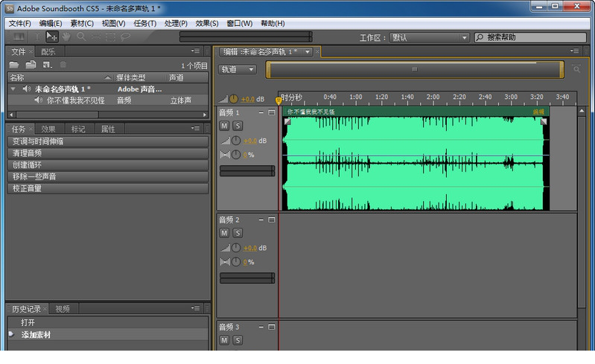Mute 音频 2 with M button
This screenshot has height=364, width=595.
click(x=224, y=233)
